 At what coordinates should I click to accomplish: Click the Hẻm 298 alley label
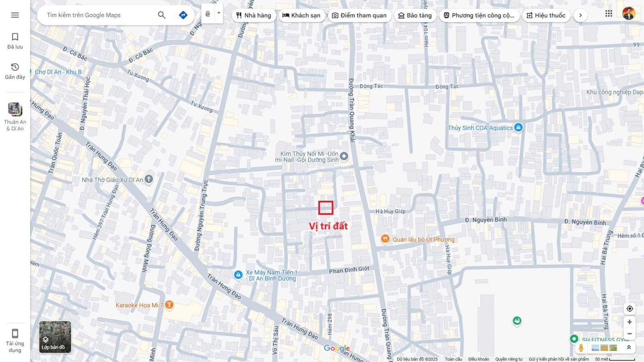pyautogui.click(x=330, y=324)
